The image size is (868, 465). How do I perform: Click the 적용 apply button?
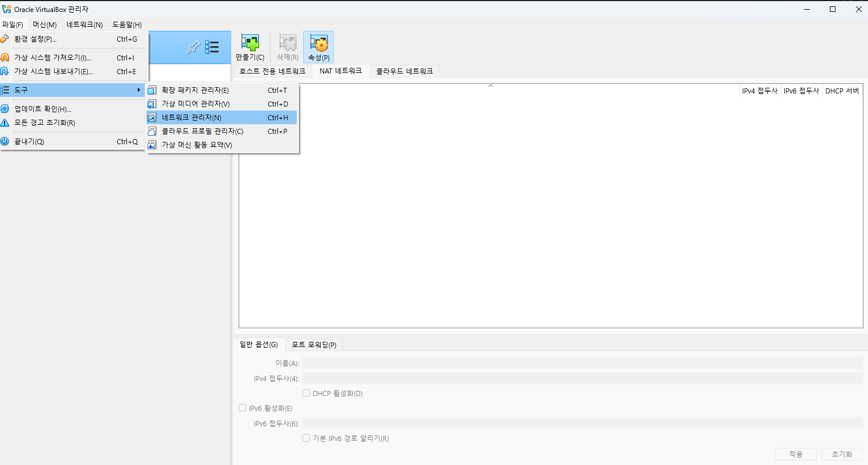tap(796, 454)
